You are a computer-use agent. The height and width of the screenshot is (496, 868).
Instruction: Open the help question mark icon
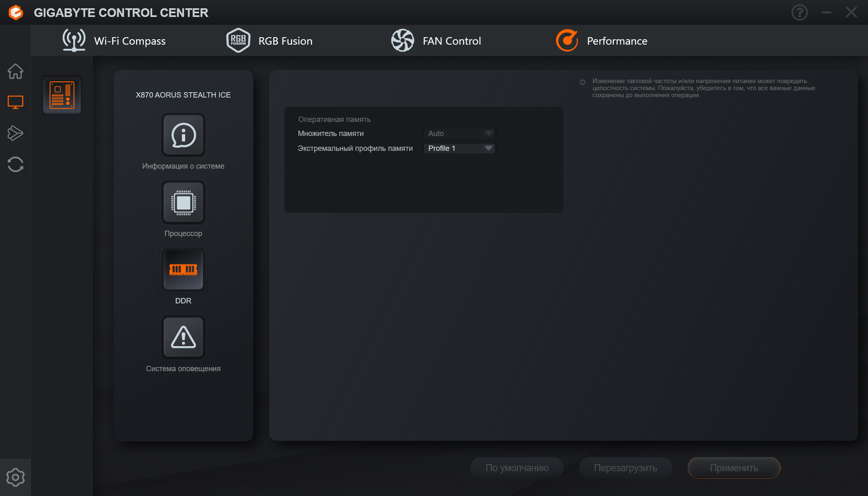(799, 12)
